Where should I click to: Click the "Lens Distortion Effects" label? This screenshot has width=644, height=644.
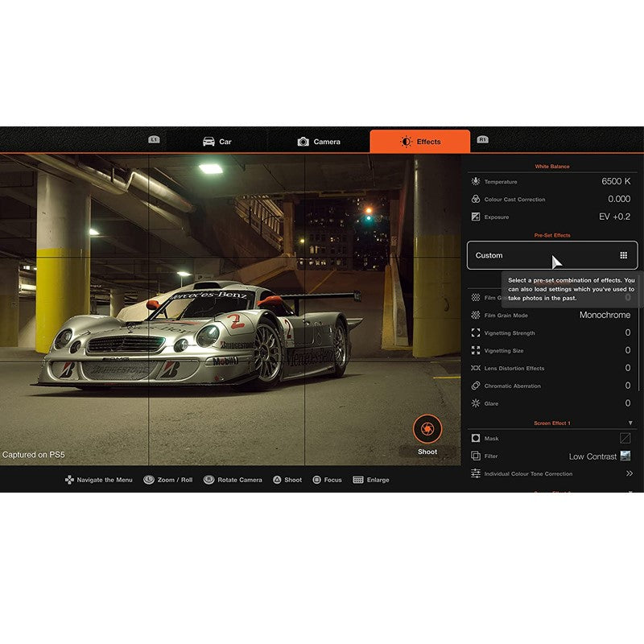point(514,369)
